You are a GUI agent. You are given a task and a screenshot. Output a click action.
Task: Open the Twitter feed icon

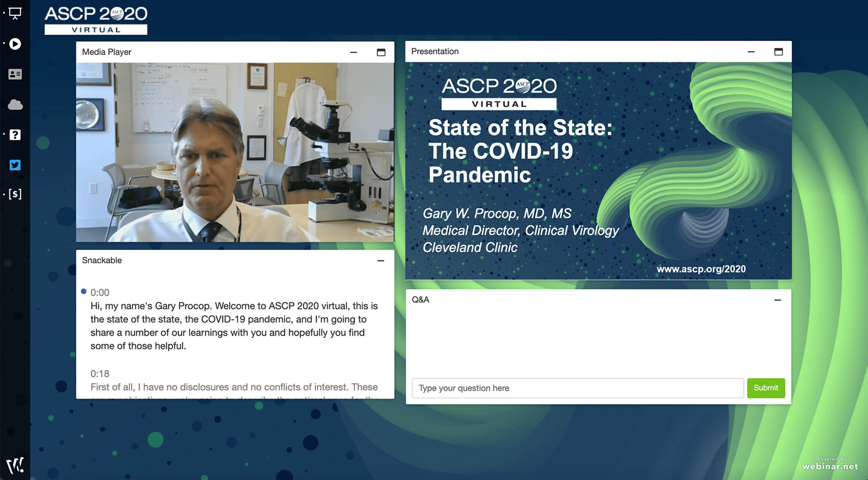tap(15, 165)
